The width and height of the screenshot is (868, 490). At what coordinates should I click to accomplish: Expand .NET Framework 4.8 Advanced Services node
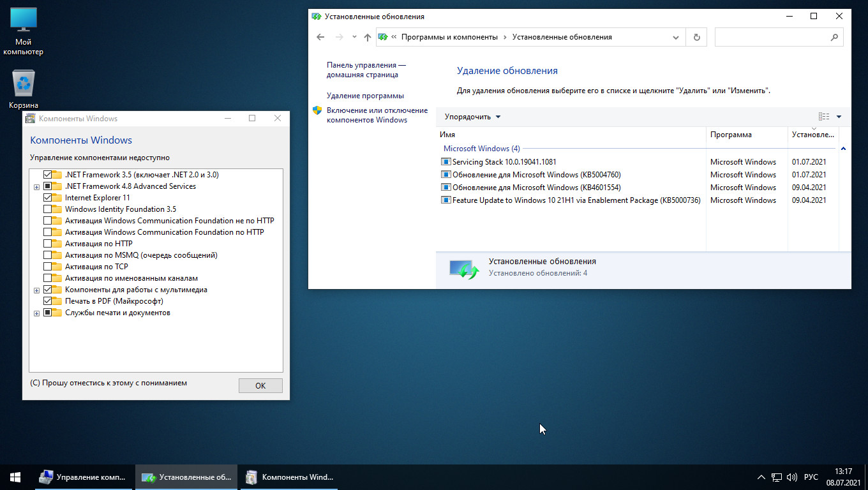[36, 187]
